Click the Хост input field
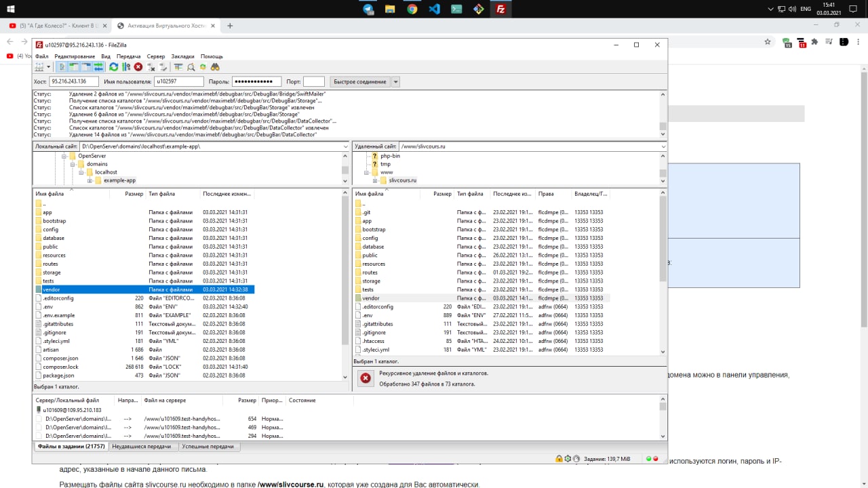Screen dimensions: 868x488 coord(74,81)
